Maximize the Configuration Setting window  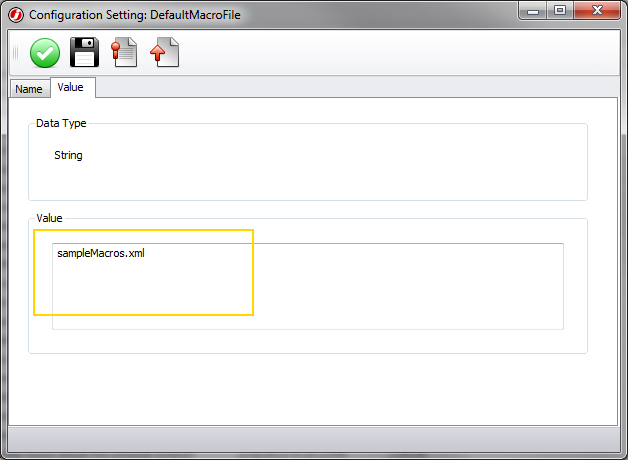click(x=560, y=10)
